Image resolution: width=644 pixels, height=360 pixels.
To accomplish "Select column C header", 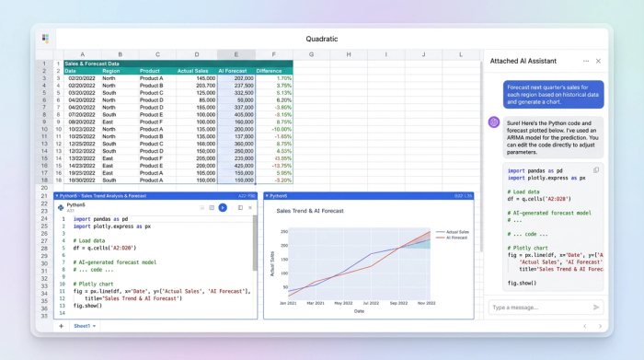I will (157, 54).
